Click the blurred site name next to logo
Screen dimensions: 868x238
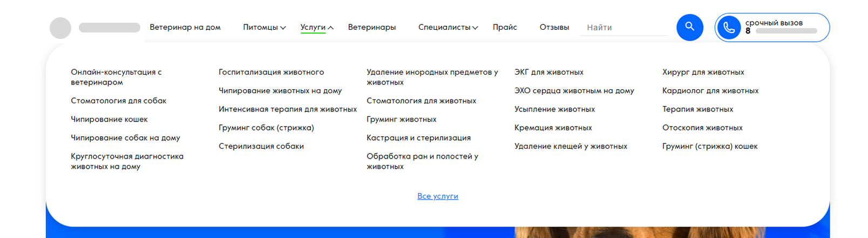[x=110, y=28]
